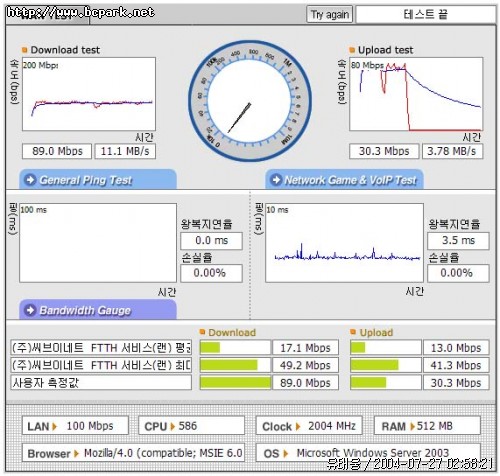Screen dimensions: 500x476
Task: Click the upload test graph
Action: click(x=416, y=94)
